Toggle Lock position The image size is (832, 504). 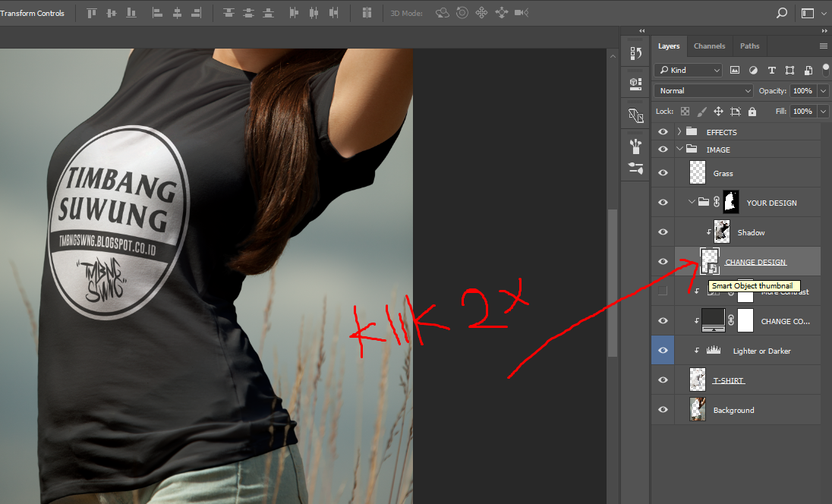(x=718, y=112)
